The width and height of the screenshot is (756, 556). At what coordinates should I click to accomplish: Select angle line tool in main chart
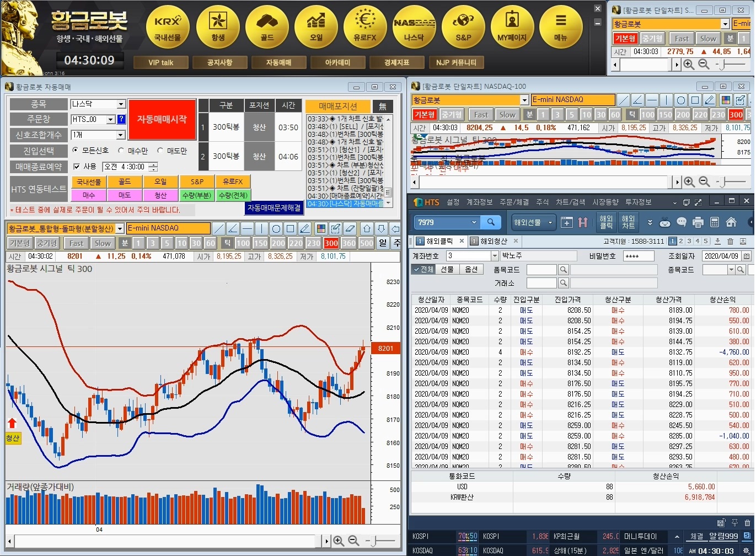233,228
